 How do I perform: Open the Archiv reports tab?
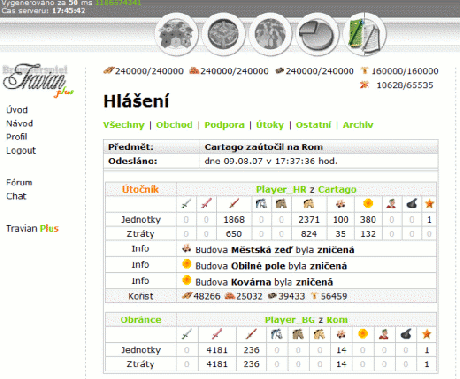coord(358,125)
